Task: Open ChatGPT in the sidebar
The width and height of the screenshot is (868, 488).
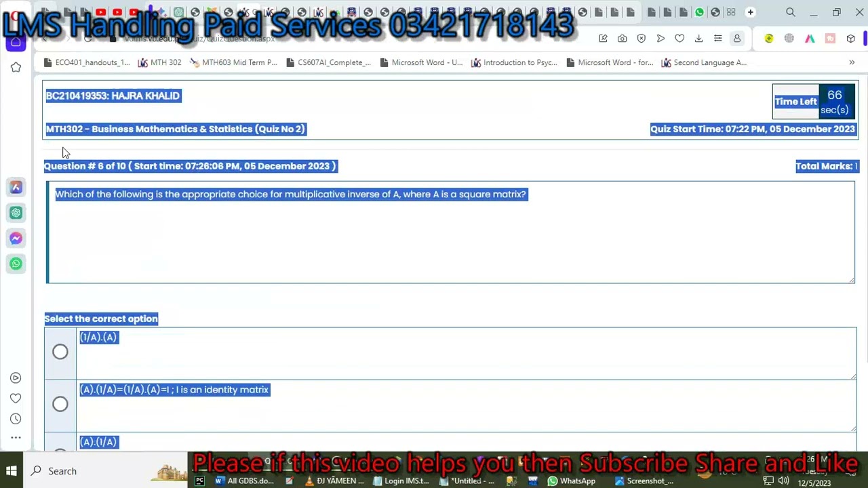Action: point(16,213)
